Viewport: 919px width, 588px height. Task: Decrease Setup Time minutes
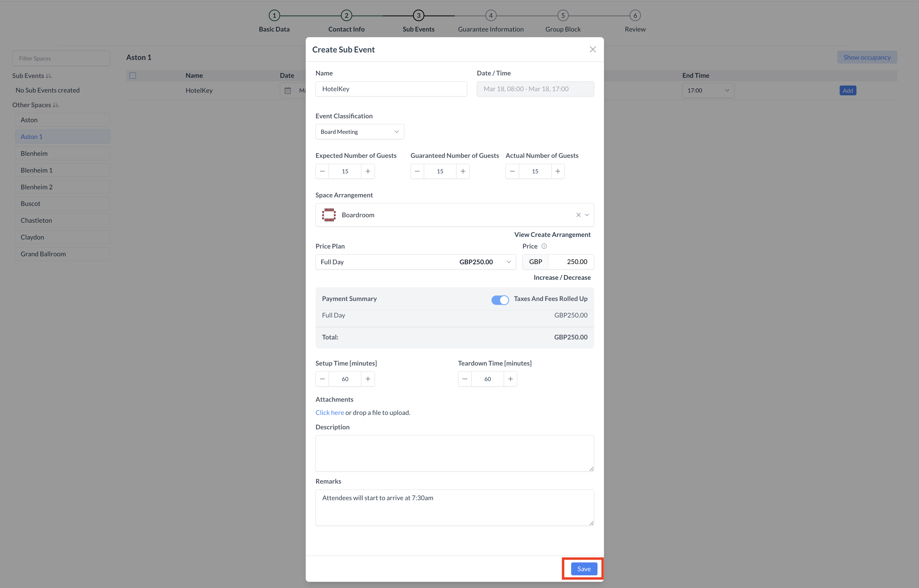click(x=322, y=379)
